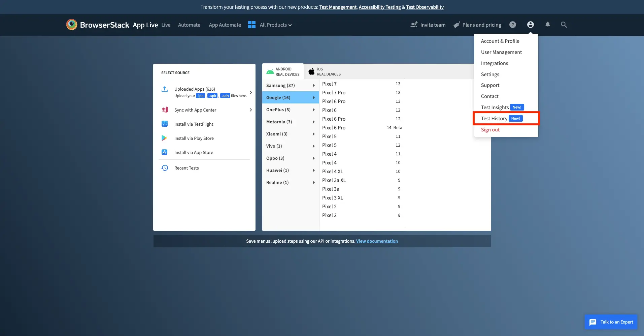644x336 pixels.
Task: Click the Invite team button
Action: (x=428, y=25)
